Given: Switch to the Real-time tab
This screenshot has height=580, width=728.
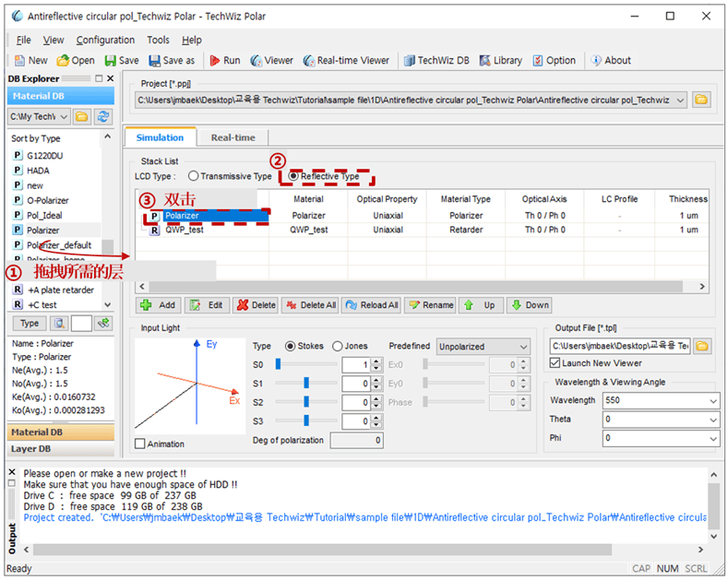Looking at the screenshot, I should click(233, 137).
